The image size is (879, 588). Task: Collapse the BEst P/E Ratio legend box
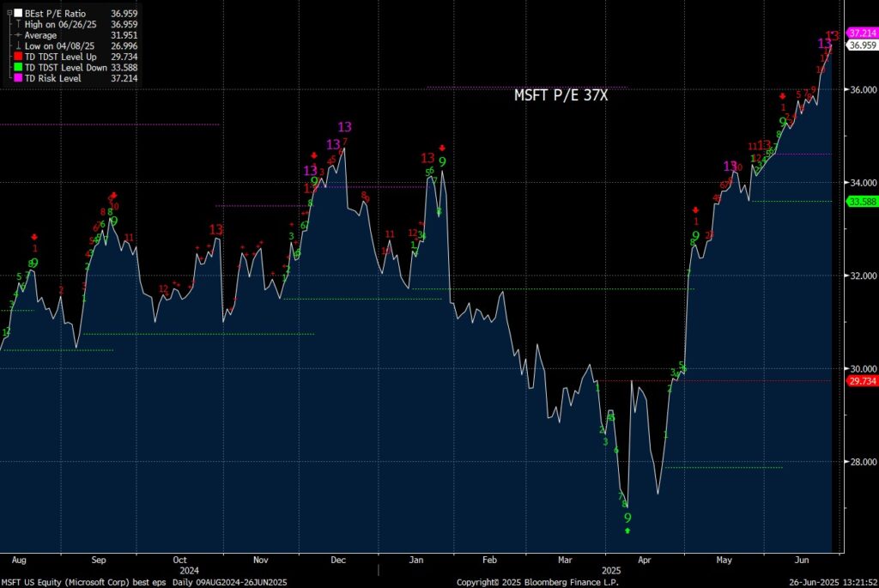[x=9, y=13]
